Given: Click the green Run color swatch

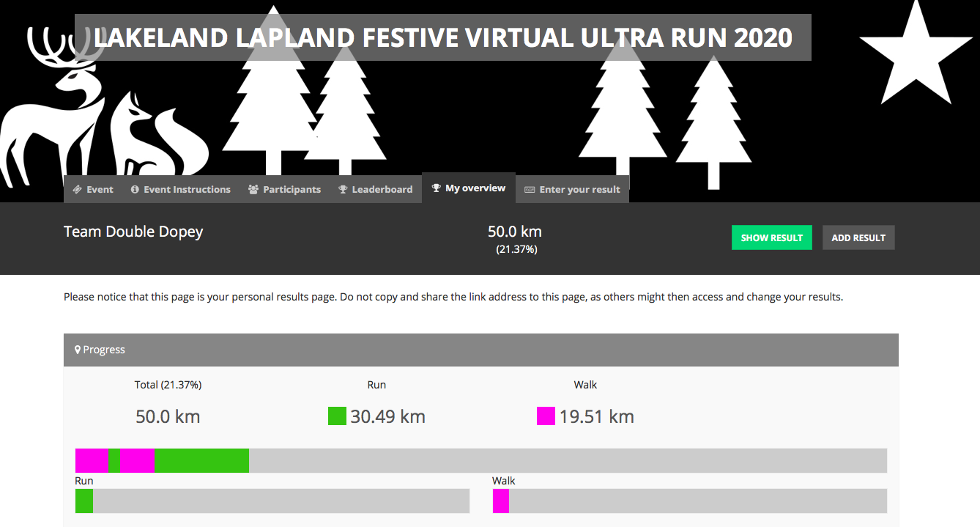Looking at the screenshot, I should coord(337,416).
